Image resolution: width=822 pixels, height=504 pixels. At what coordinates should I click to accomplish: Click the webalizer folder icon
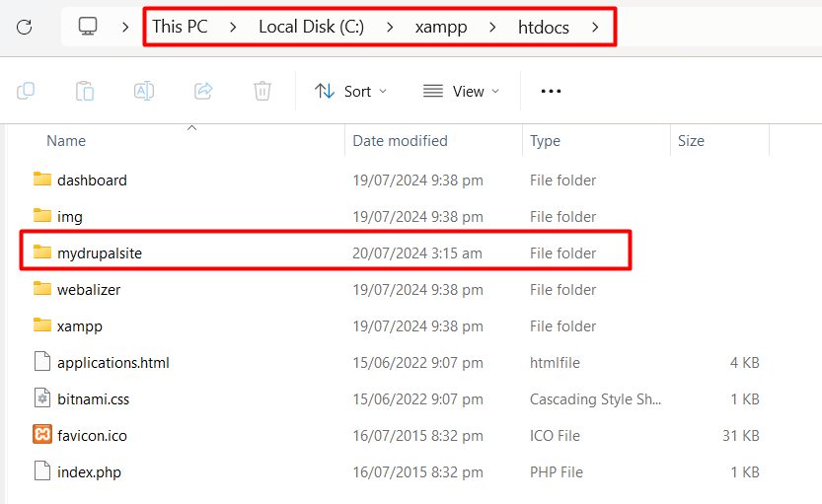[42, 289]
